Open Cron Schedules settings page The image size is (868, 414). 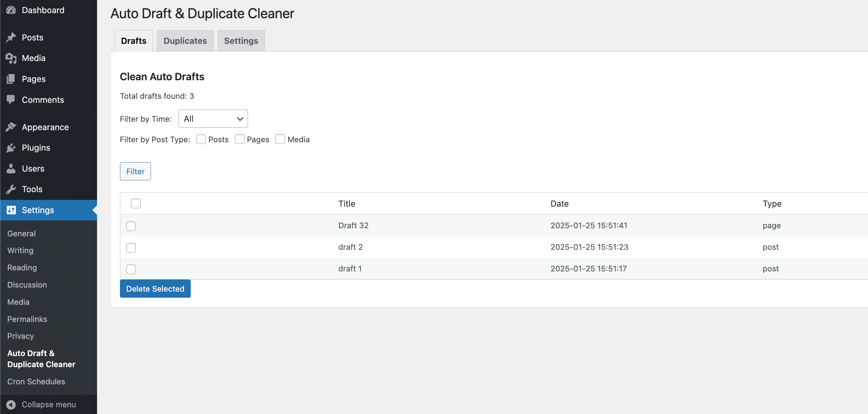(36, 381)
